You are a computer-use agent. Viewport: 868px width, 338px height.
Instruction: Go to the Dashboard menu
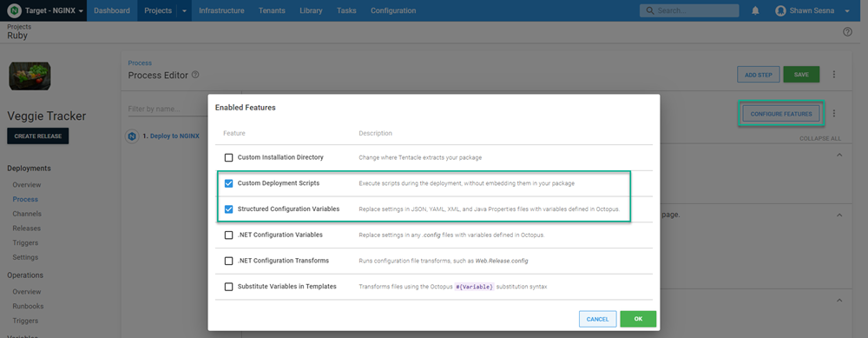pyautogui.click(x=112, y=10)
